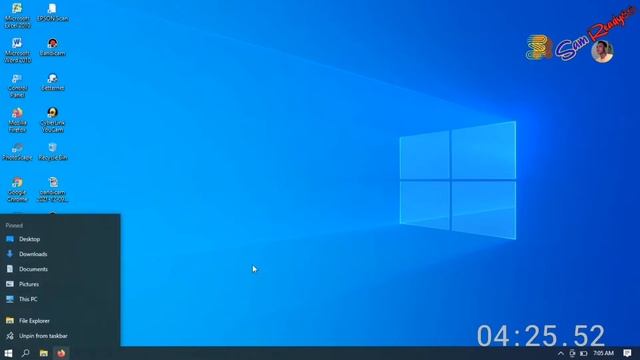The image size is (640, 360).
Task: Click the network status tray icon
Action: [x=572, y=353]
